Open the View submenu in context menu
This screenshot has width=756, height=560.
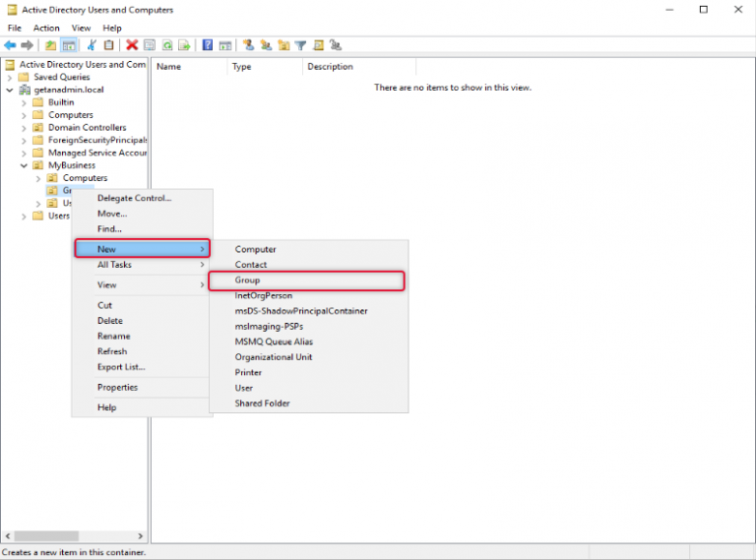pyautogui.click(x=142, y=284)
